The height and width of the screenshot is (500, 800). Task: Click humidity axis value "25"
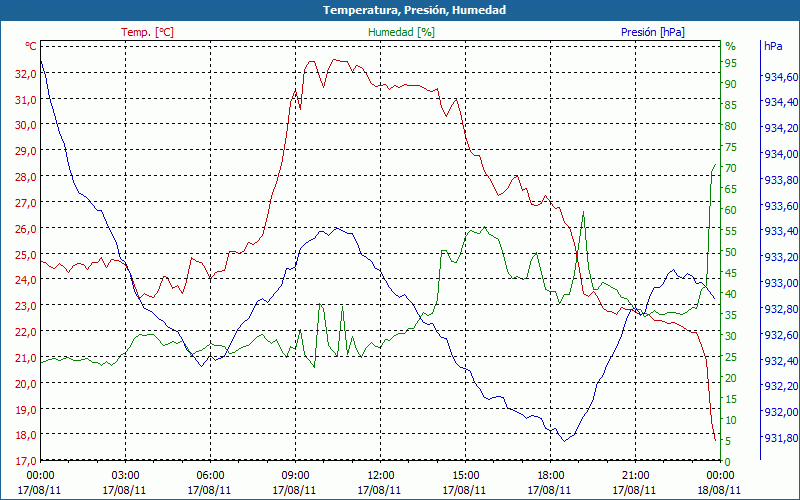coord(731,357)
